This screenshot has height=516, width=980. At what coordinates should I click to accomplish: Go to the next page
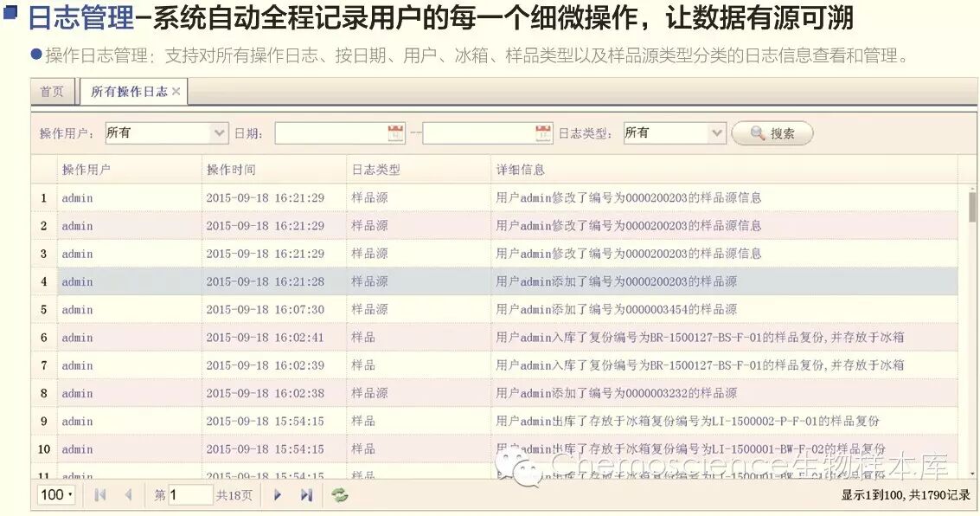point(278,494)
